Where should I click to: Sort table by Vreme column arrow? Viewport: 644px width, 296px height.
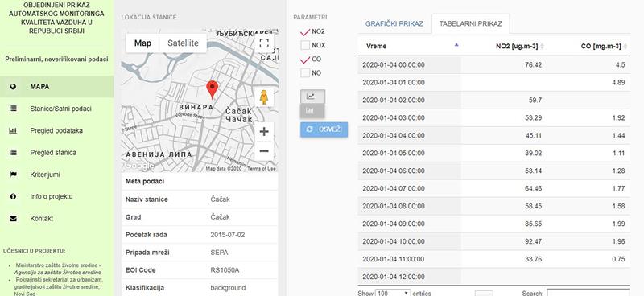click(456, 45)
